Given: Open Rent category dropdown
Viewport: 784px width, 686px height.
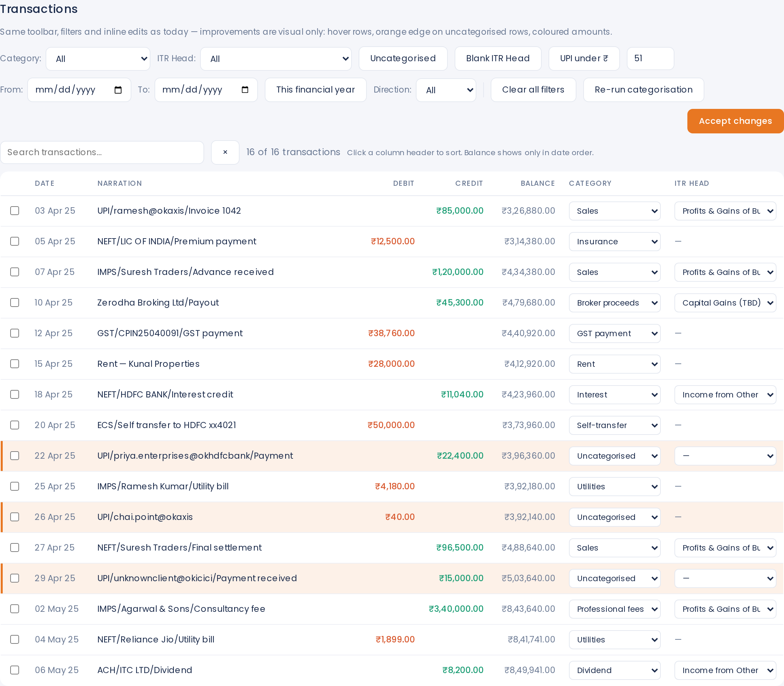Looking at the screenshot, I should [x=615, y=364].
